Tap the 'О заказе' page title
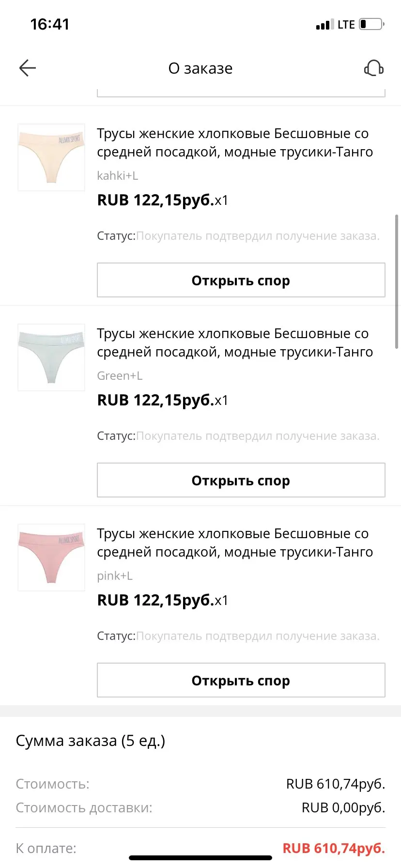 (200, 68)
